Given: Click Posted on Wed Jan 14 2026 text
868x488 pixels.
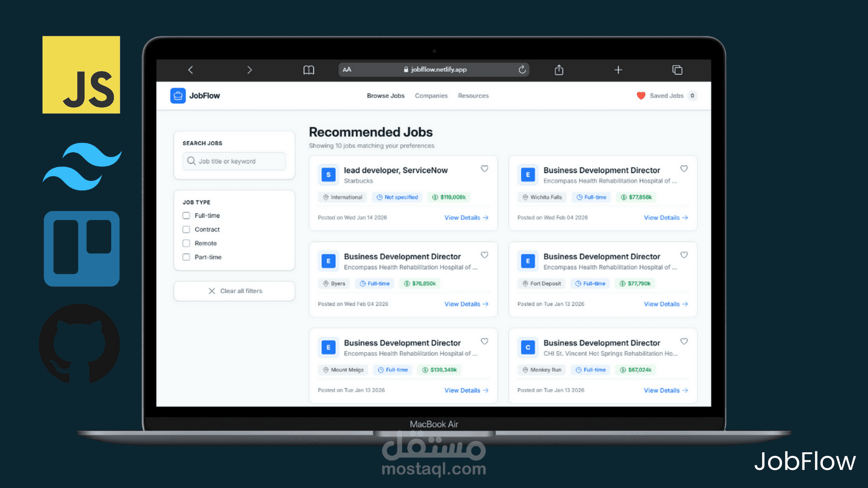Looking at the screenshot, I should tap(352, 218).
